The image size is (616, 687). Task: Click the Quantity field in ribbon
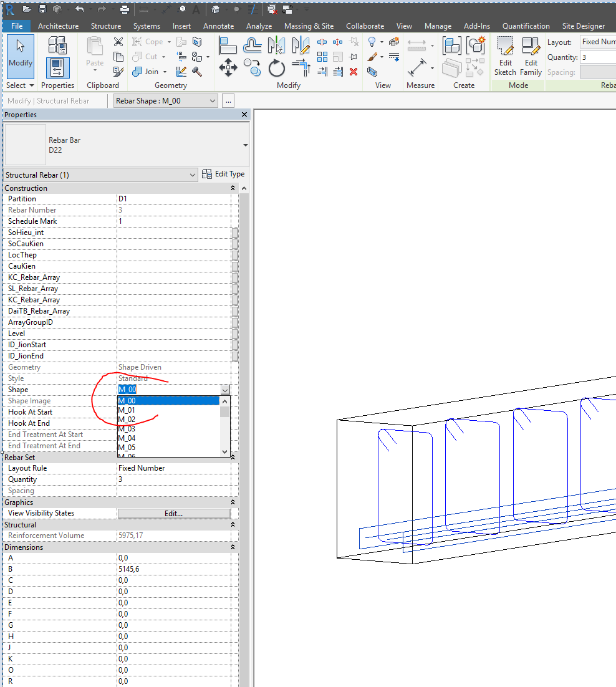(x=598, y=57)
